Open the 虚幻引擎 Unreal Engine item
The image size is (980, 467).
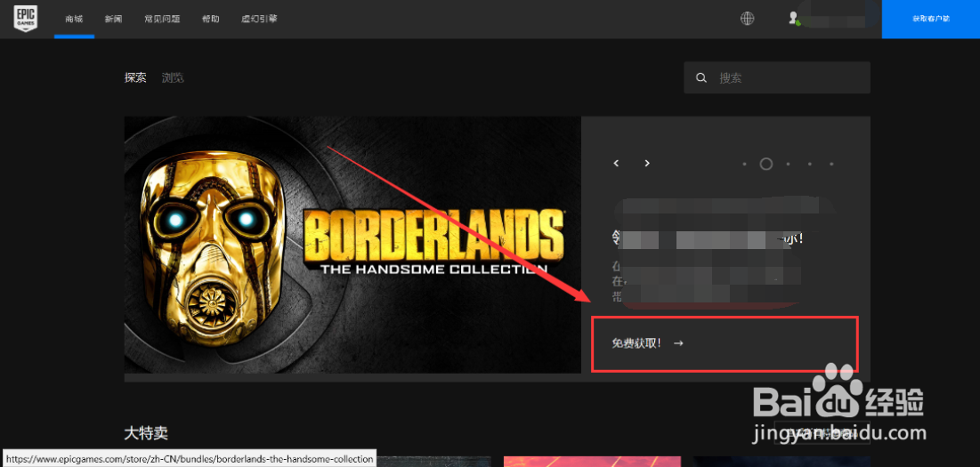coord(259,19)
